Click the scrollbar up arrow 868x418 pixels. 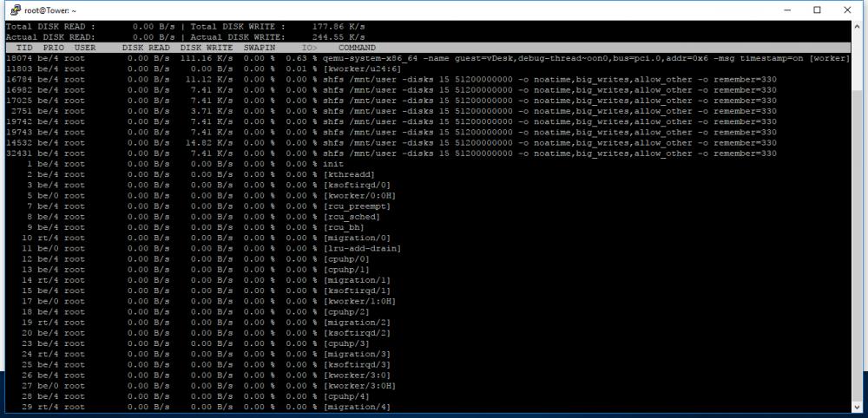tap(858, 26)
